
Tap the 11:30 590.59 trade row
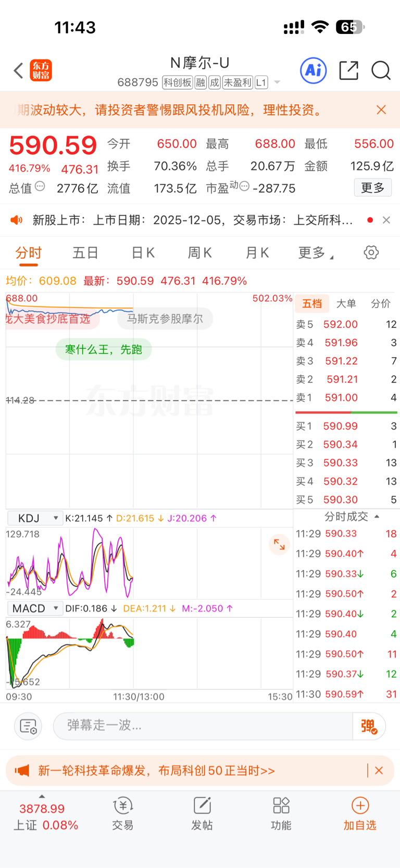[x=346, y=694]
